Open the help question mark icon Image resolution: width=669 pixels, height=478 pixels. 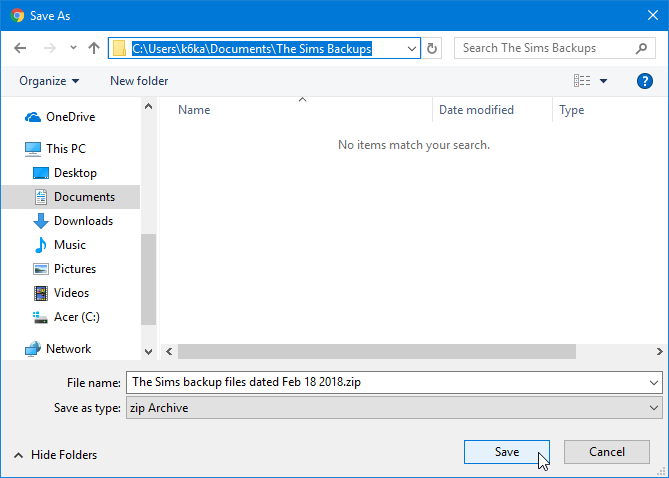[x=644, y=81]
